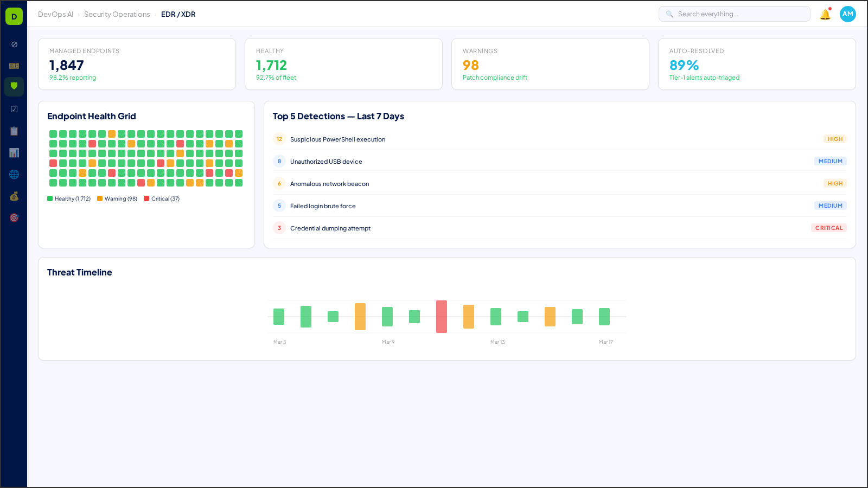The image size is (868, 488).
Task: Click the target bullseye icon in sidebar
Action: point(14,217)
